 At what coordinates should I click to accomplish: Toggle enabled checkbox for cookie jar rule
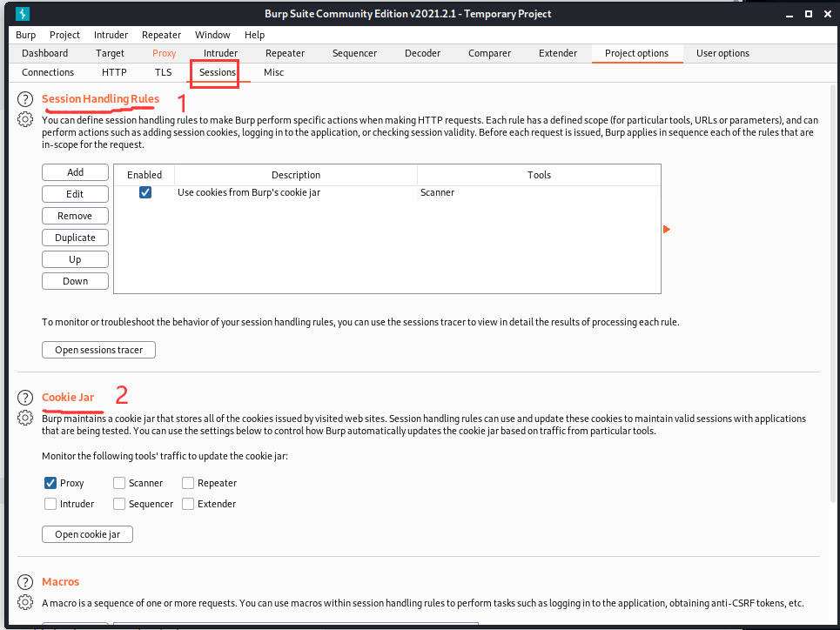point(145,192)
